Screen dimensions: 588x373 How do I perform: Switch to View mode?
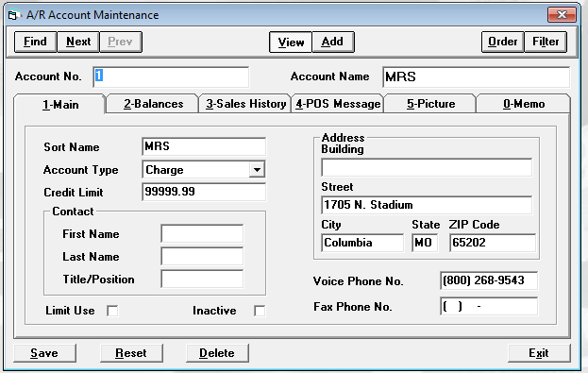(291, 42)
